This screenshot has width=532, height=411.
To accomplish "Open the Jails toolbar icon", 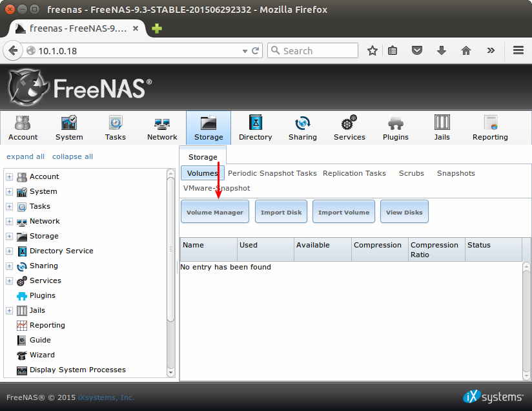I will [x=442, y=128].
